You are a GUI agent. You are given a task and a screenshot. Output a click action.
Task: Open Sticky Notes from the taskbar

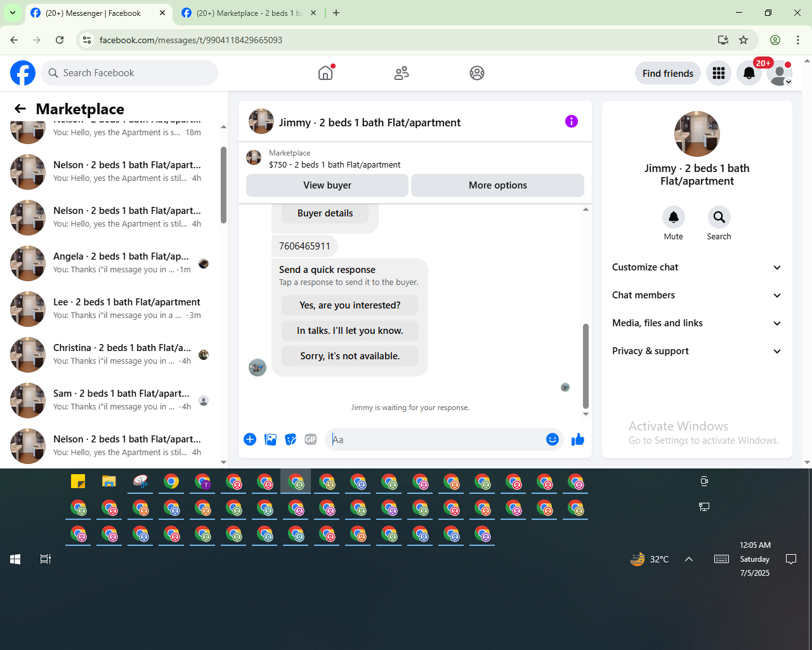78,482
